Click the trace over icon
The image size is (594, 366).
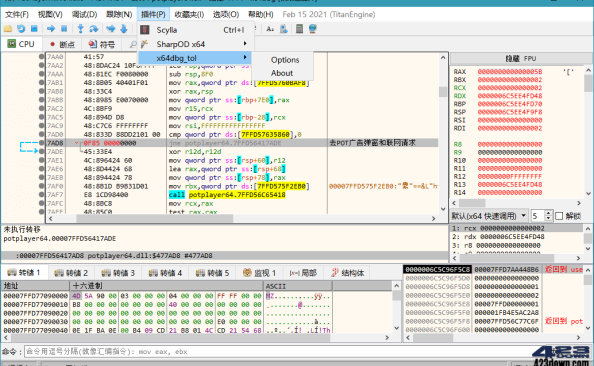[124, 29]
